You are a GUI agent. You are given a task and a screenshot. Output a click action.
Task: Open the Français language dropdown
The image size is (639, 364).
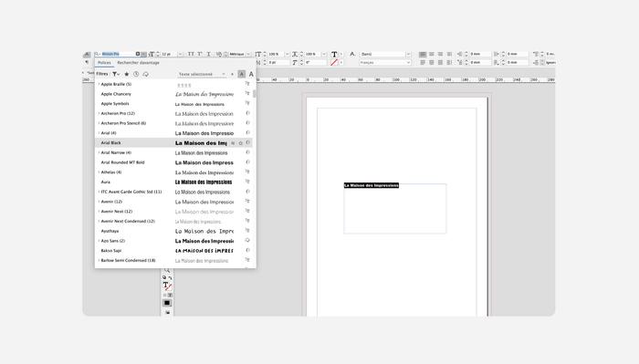point(385,63)
